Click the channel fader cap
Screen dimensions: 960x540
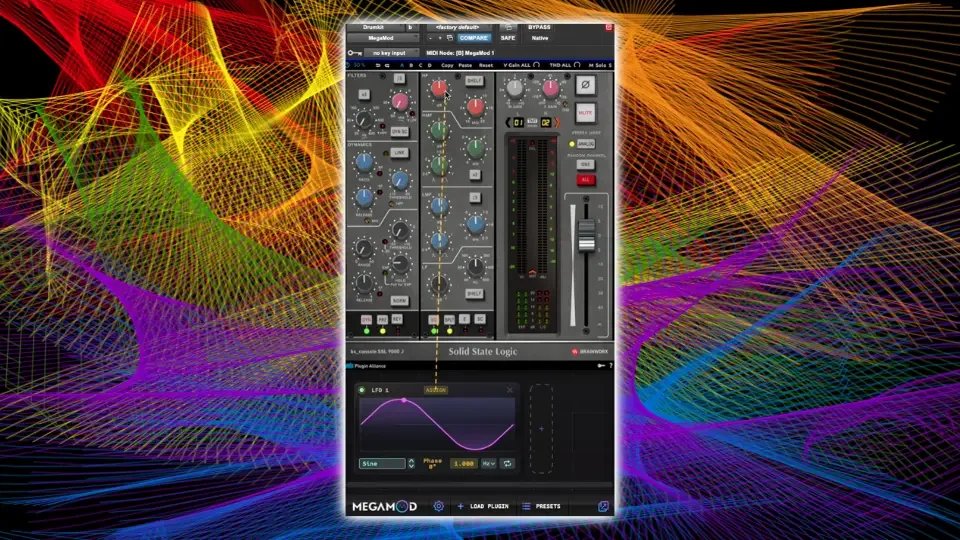point(587,235)
